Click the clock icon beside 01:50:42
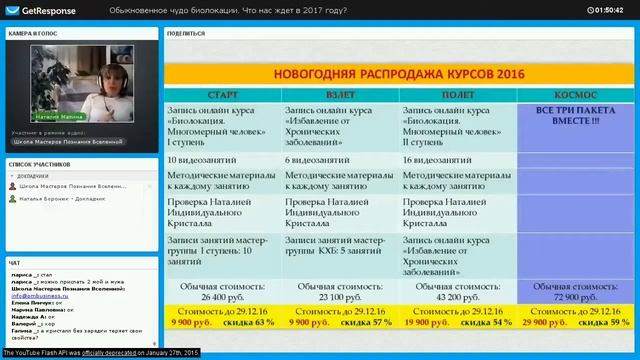The width and height of the screenshot is (640, 360). pyautogui.click(x=590, y=10)
